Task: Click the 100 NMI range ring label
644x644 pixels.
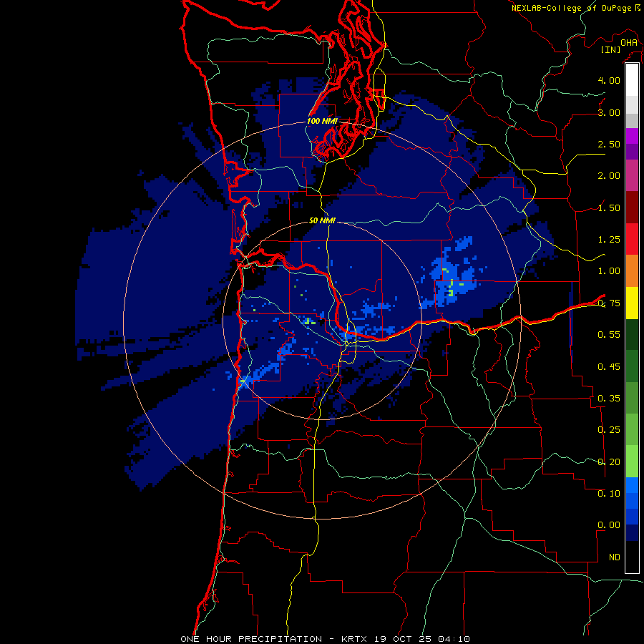Action: (x=322, y=121)
